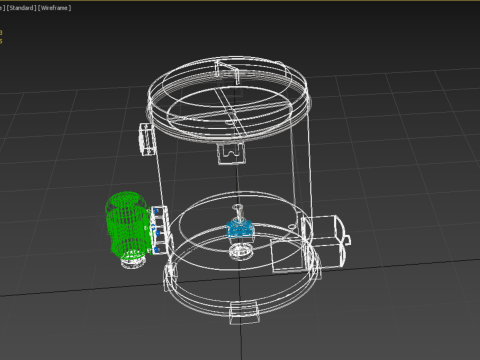Select the small ring hole near the right outlet
This screenshot has width=480, height=360.
point(291,227)
